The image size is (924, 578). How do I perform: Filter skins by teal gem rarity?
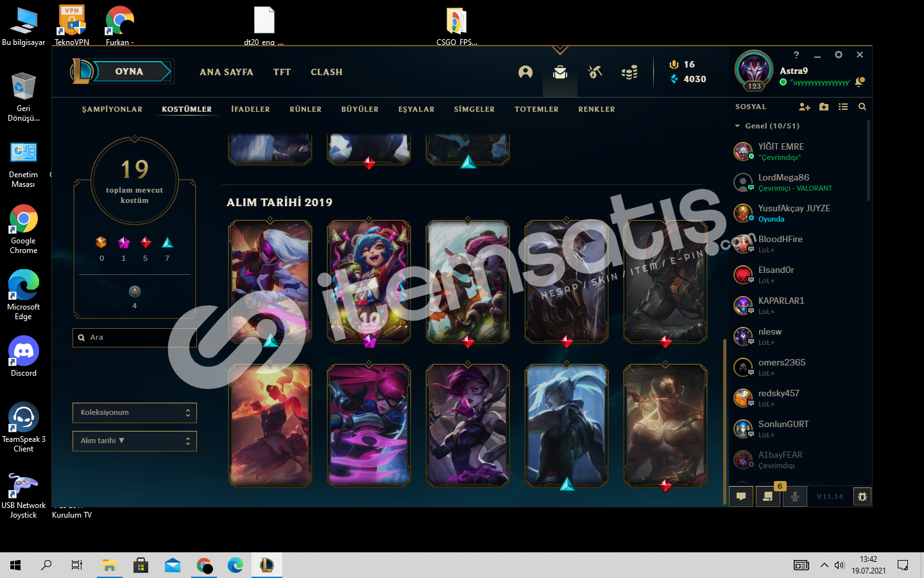pyautogui.click(x=167, y=242)
